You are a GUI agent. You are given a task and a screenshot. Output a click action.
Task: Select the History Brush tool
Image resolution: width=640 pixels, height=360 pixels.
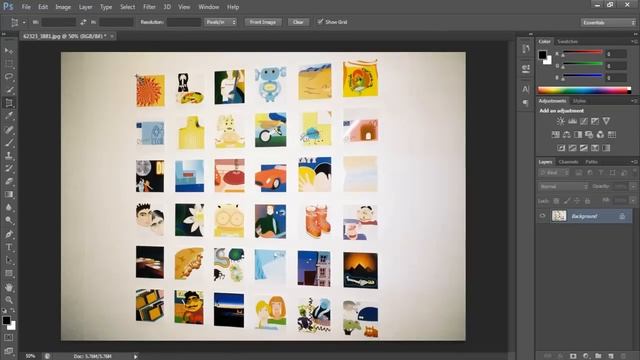(x=9, y=168)
